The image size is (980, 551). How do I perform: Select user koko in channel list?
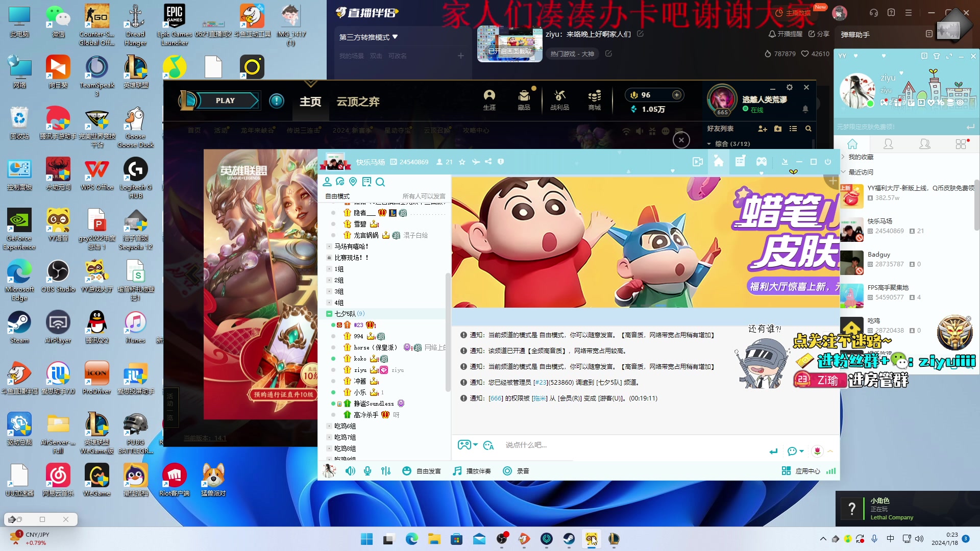click(360, 359)
